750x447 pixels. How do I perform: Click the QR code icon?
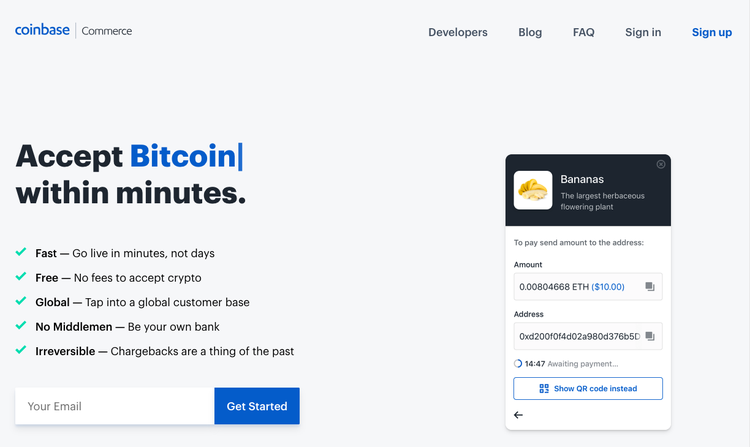click(x=544, y=389)
